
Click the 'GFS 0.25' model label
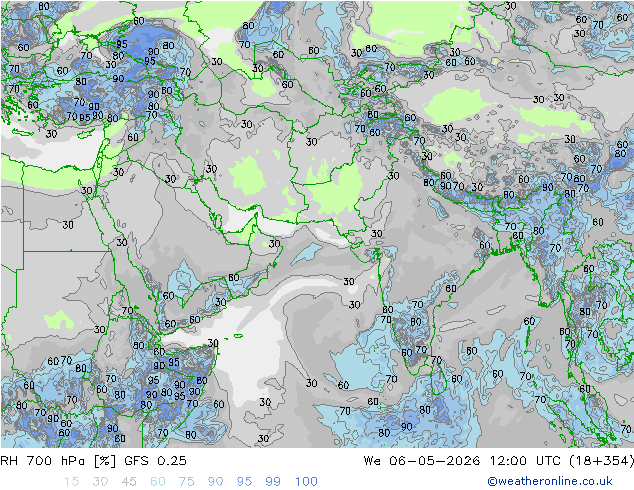pos(155,461)
